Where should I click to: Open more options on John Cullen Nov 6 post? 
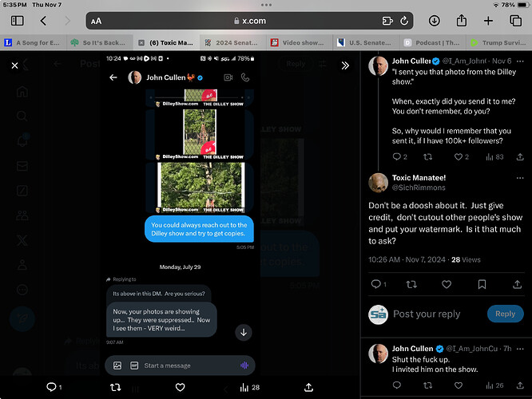click(520, 61)
